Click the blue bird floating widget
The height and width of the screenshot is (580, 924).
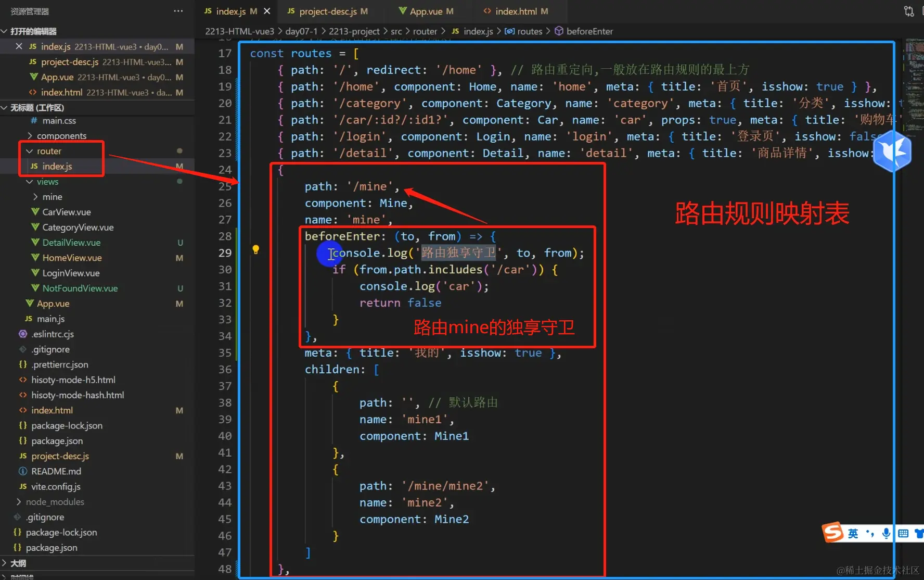click(892, 151)
